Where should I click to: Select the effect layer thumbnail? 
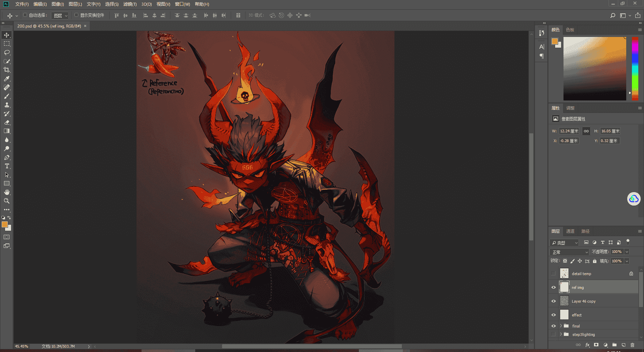[565, 315]
